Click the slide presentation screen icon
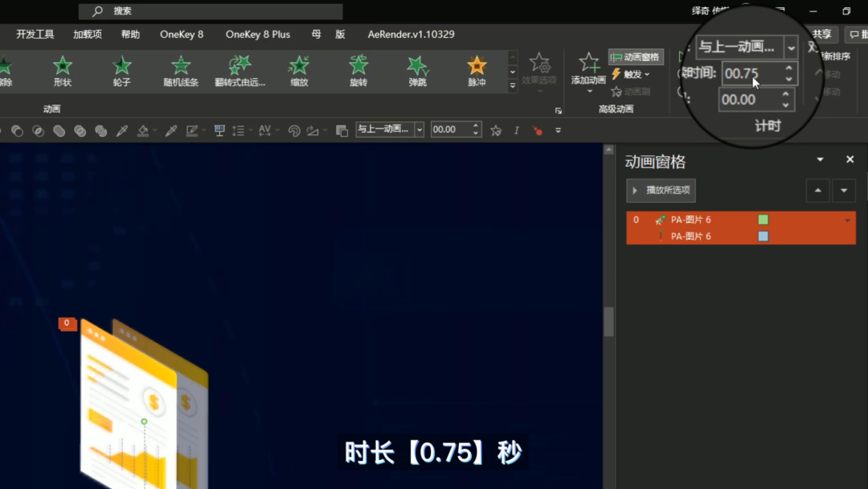Viewport: 868px width, 489px height. [219, 131]
